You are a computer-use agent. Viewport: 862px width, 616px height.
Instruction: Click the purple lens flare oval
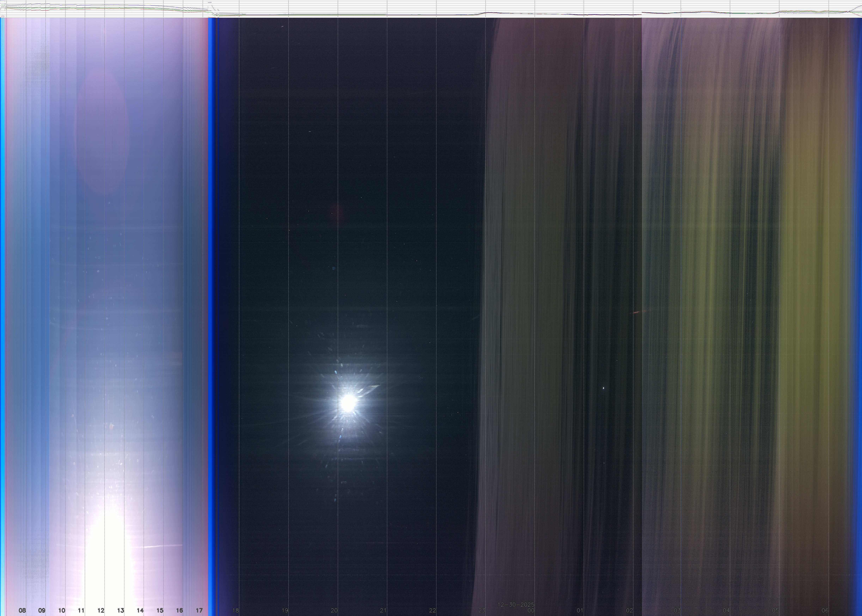(x=102, y=131)
